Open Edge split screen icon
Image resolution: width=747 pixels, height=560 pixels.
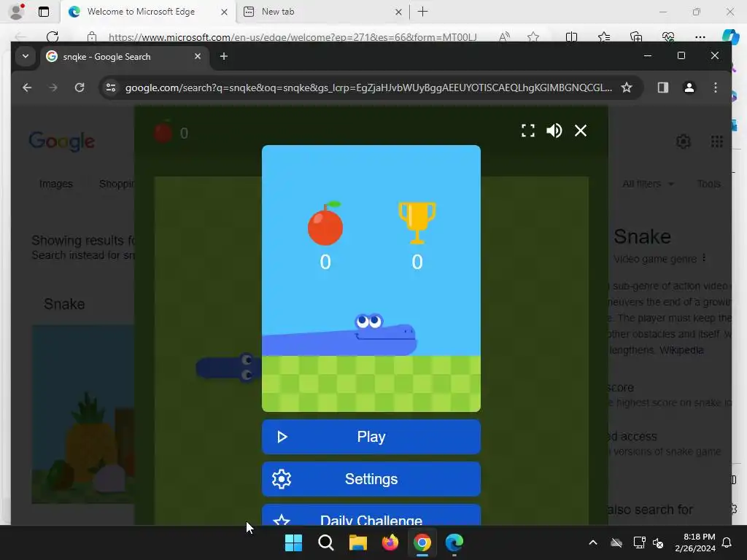pyautogui.click(x=571, y=36)
